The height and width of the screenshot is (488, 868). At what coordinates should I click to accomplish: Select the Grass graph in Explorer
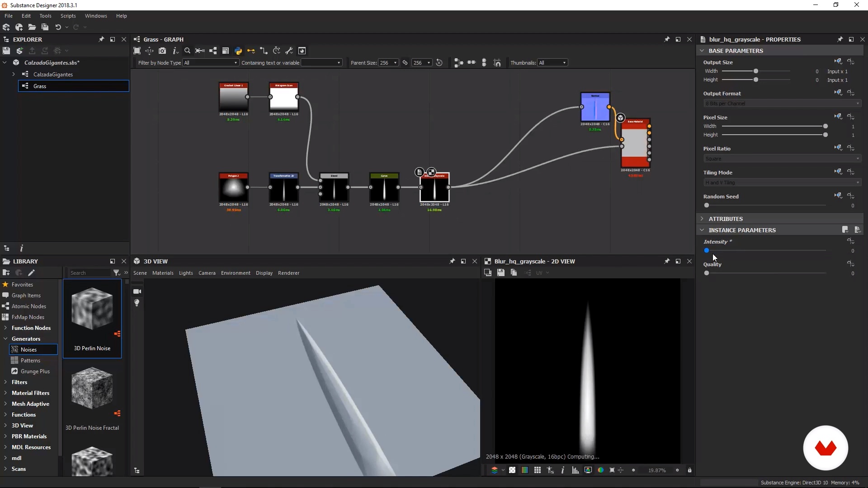(74, 86)
